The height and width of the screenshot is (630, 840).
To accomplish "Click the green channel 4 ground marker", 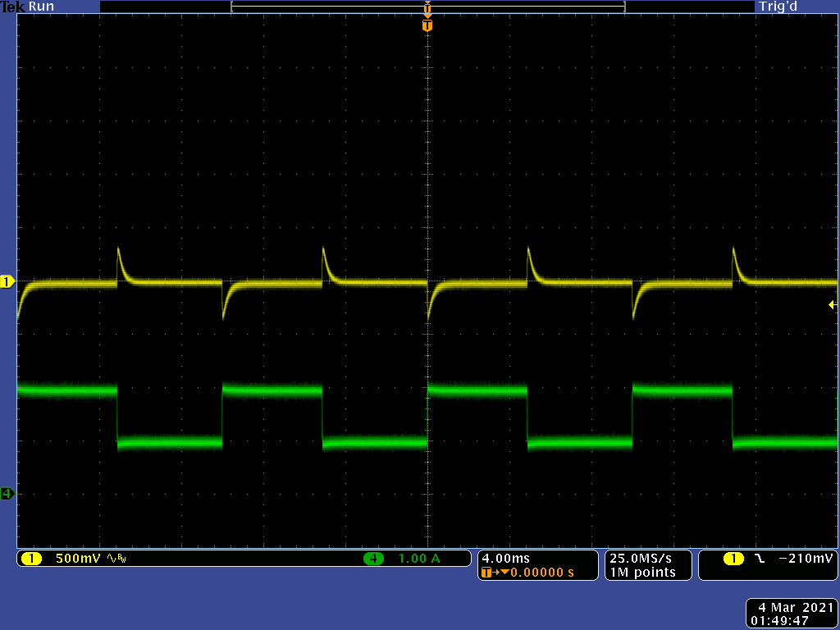I will tap(7, 493).
